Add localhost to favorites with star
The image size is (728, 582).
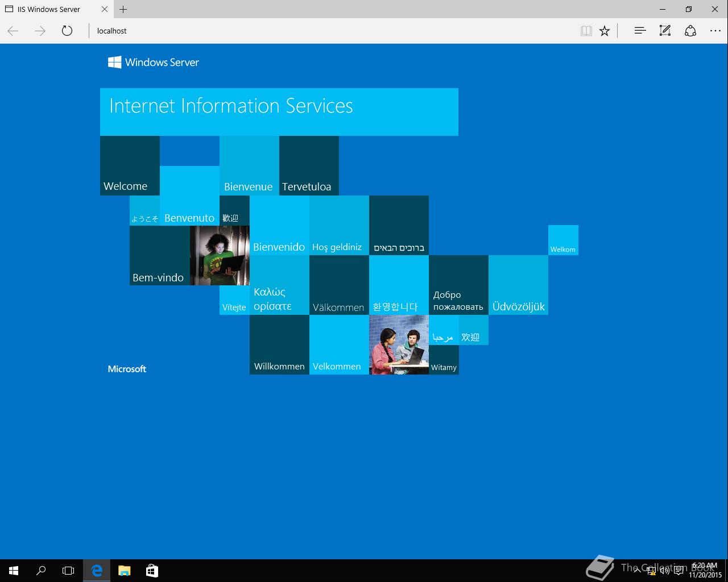pos(605,31)
